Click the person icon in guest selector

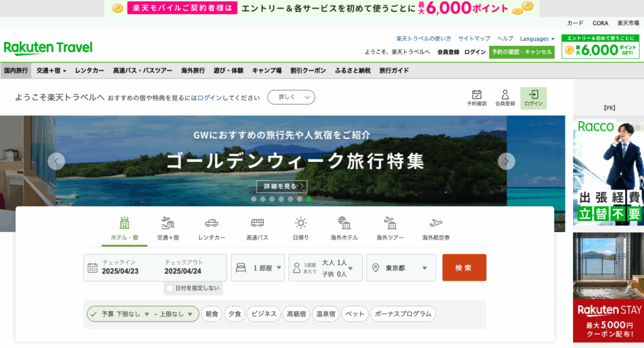click(x=297, y=268)
